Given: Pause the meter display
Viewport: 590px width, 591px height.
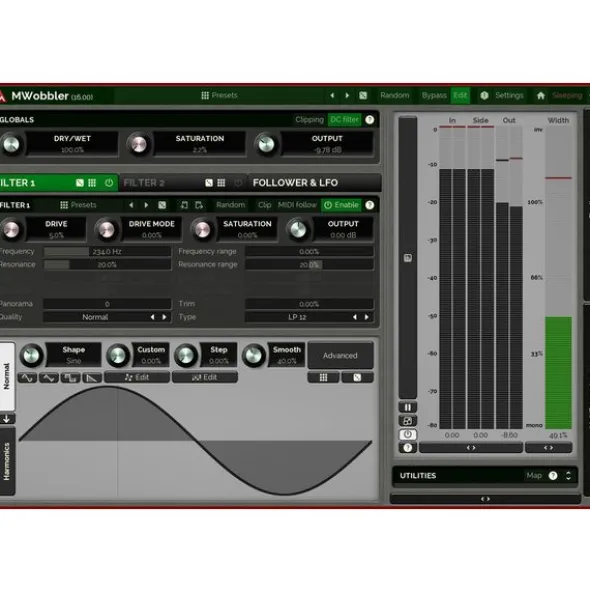Looking at the screenshot, I should point(408,407).
